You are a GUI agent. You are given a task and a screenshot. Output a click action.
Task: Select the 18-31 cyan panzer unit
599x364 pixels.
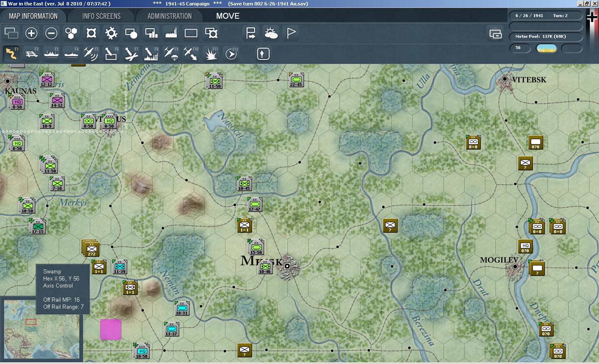tap(182, 308)
